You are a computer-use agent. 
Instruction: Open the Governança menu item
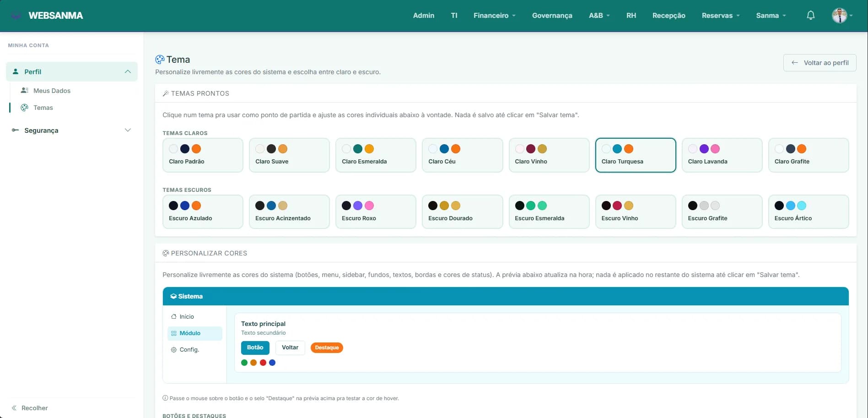[x=552, y=16]
